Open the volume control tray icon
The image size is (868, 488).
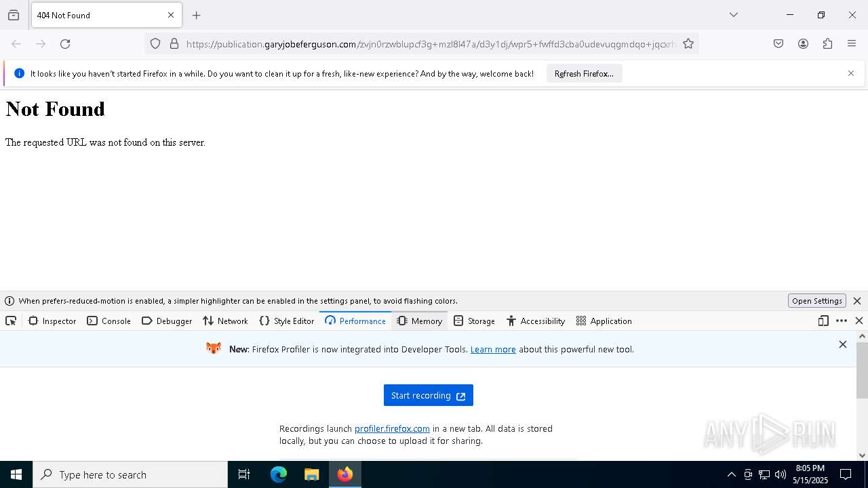coord(781,474)
